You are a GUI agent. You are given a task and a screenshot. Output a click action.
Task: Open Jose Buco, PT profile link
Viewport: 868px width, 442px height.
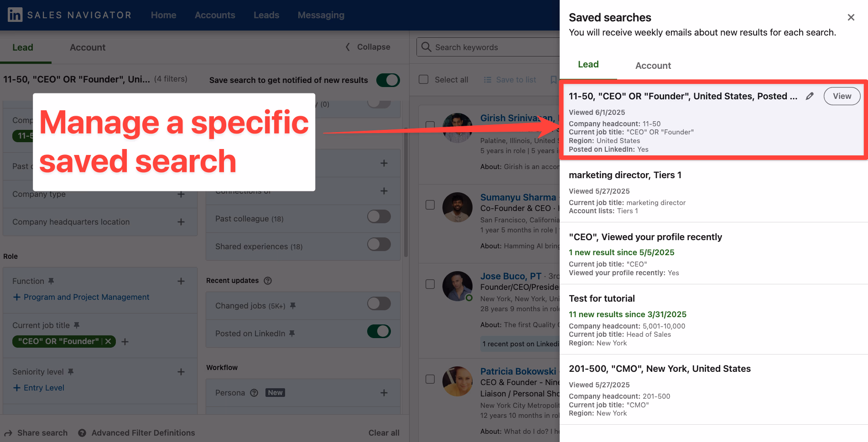click(510, 276)
